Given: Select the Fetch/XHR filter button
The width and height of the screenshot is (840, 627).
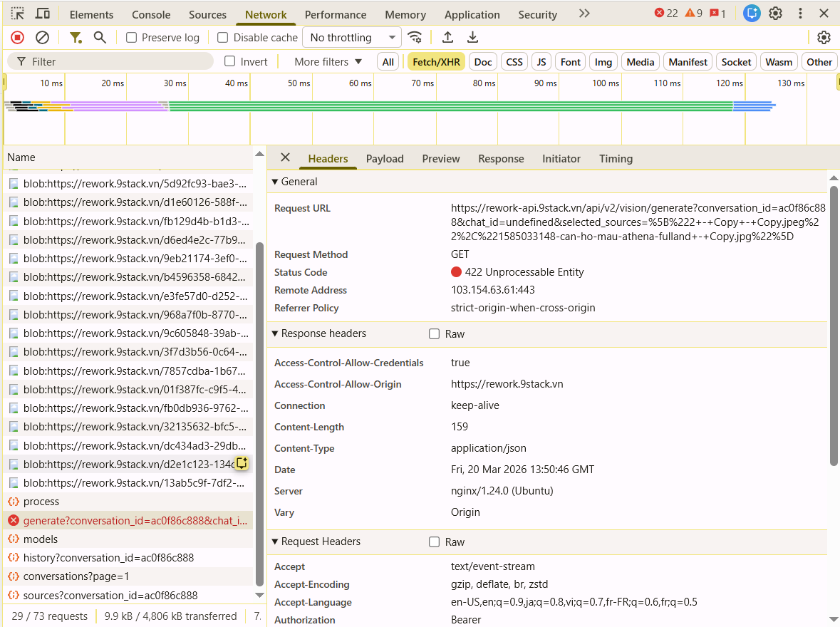Looking at the screenshot, I should coord(436,62).
